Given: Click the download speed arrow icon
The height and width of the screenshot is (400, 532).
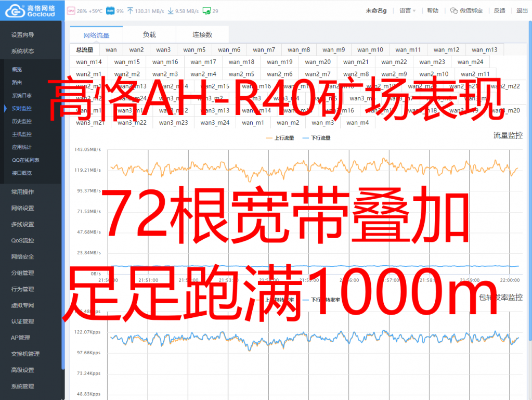Looking at the screenshot, I should click(171, 11).
